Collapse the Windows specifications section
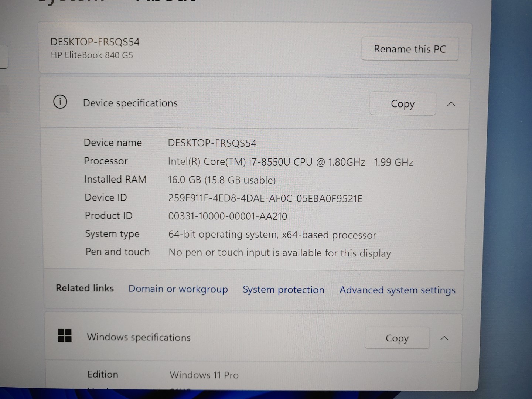The height and width of the screenshot is (399, 532). coord(444,338)
